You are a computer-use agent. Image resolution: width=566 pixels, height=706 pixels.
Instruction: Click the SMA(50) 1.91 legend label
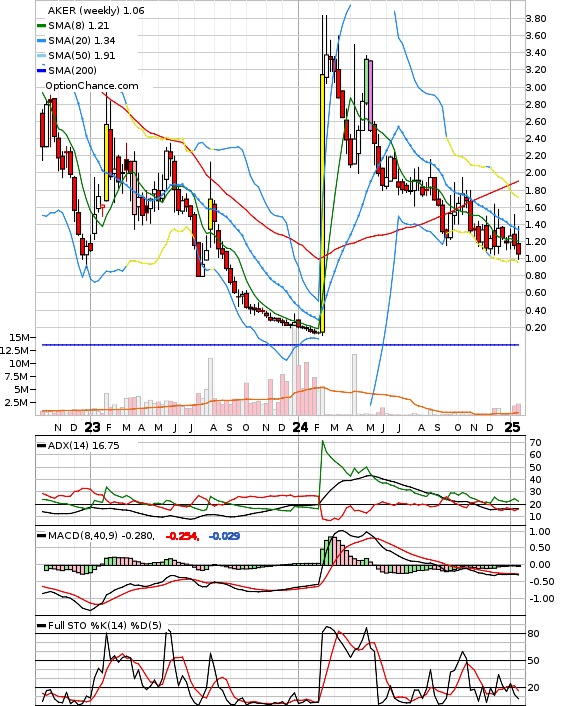click(x=82, y=56)
